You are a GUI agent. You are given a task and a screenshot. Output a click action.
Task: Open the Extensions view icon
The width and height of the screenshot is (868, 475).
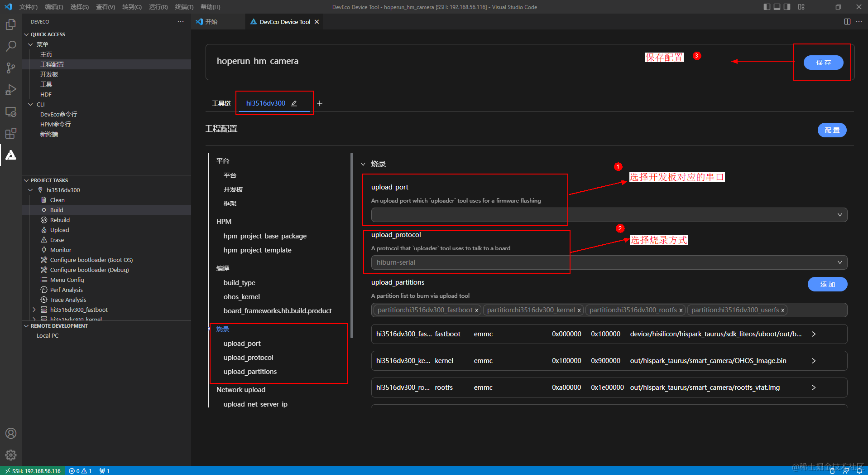(x=10, y=133)
